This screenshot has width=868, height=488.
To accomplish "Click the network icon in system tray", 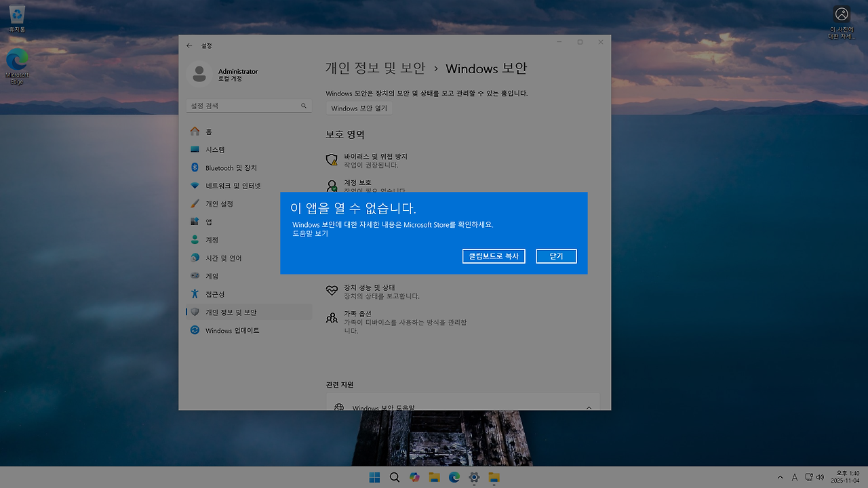I will pyautogui.click(x=808, y=477).
